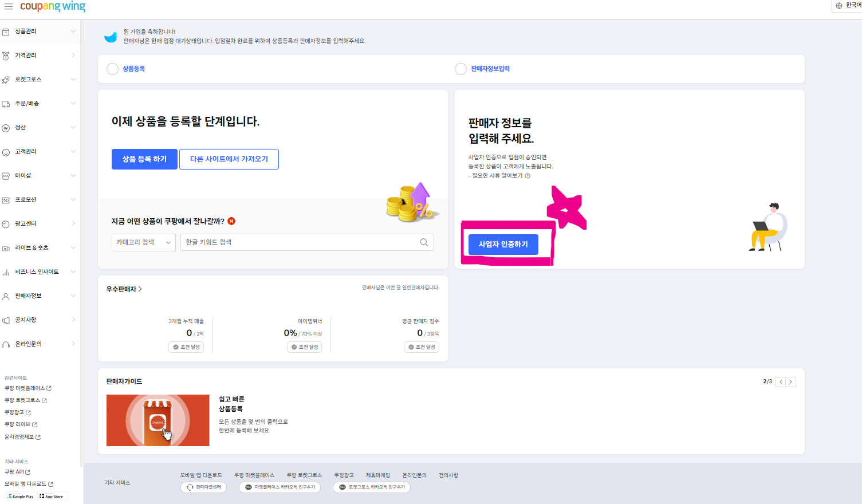Click the 주문/배송 truck icon in sidebar
The width and height of the screenshot is (862, 504).
pyautogui.click(x=6, y=104)
